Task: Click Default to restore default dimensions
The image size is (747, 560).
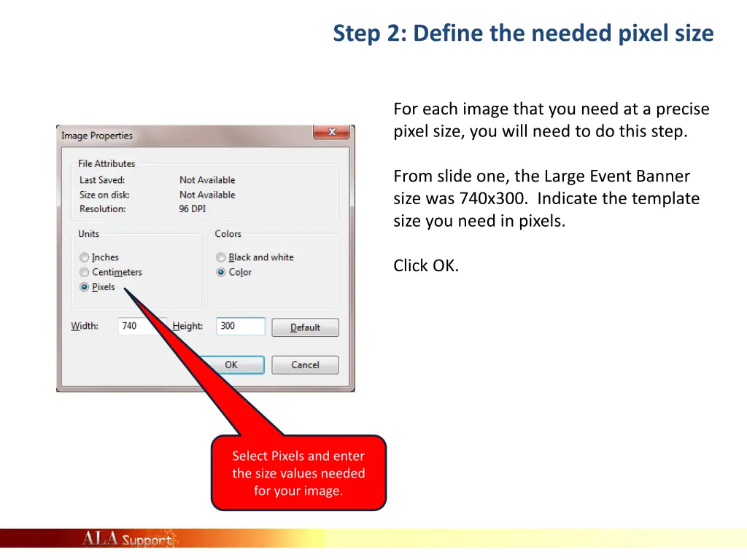Action: click(305, 327)
